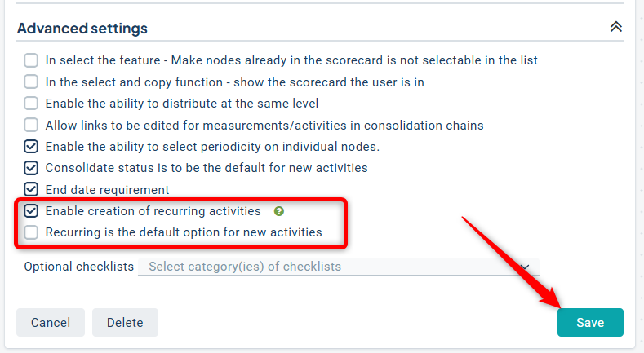This screenshot has width=644, height=353.
Task: Untick 'Enable creation of recurring activities'
Action: [x=31, y=211]
